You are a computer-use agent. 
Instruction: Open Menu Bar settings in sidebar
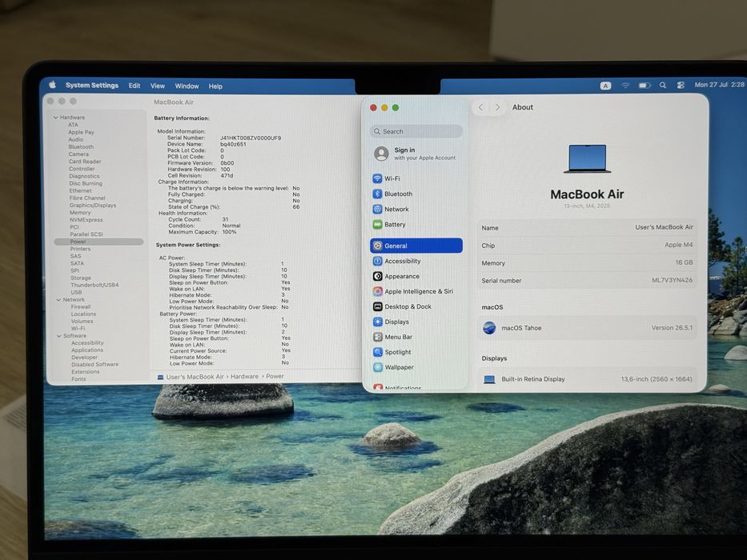click(416, 337)
